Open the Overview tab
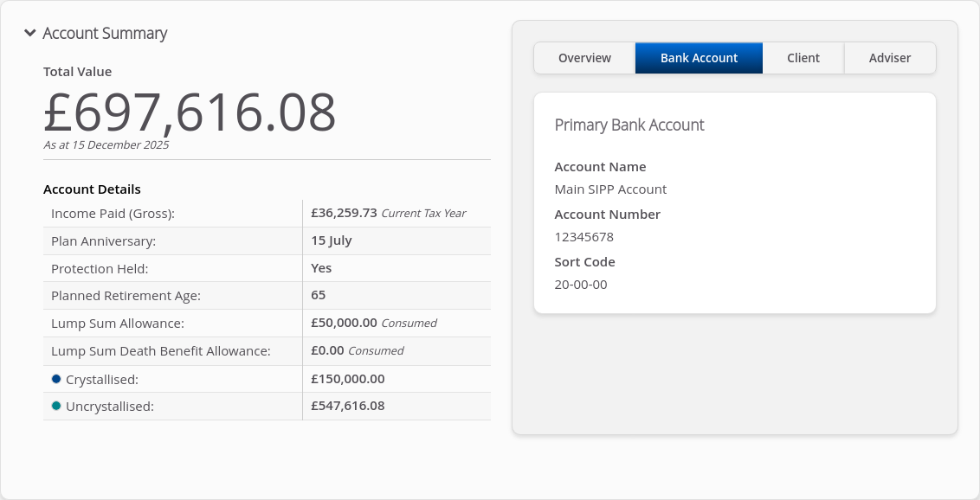The image size is (980, 500). point(584,58)
